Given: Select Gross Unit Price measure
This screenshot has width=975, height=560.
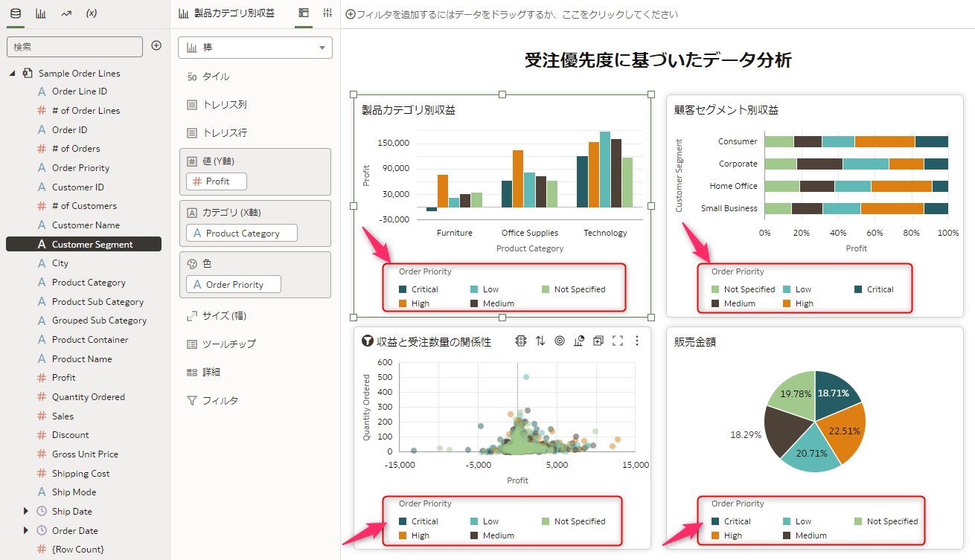Looking at the screenshot, I should pos(85,454).
